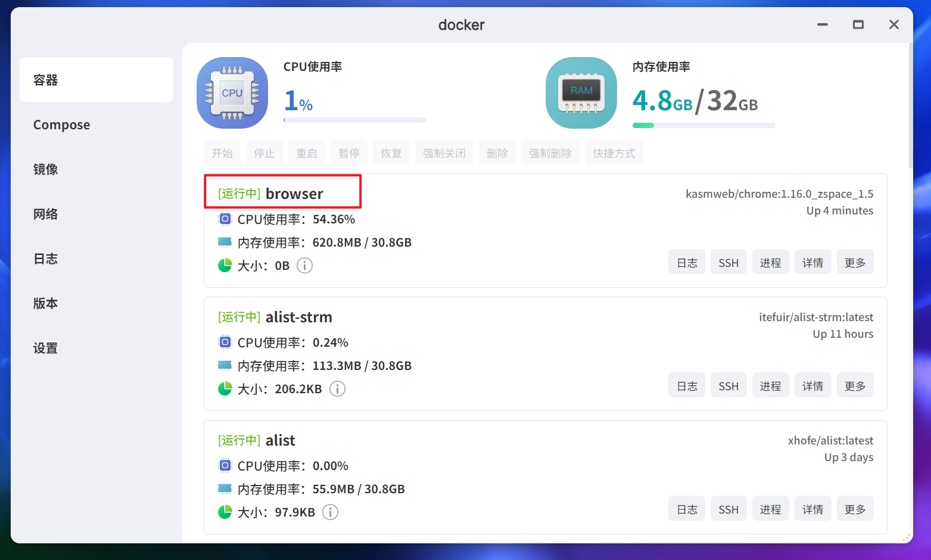Open the 镜像 images section
The width and height of the screenshot is (931, 560).
coord(96,169)
